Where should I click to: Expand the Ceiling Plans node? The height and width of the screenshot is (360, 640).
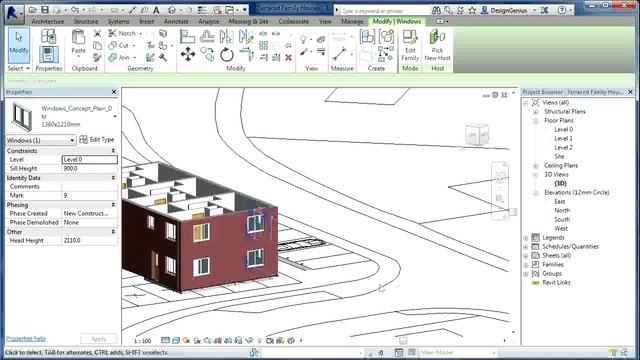pyautogui.click(x=536, y=166)
